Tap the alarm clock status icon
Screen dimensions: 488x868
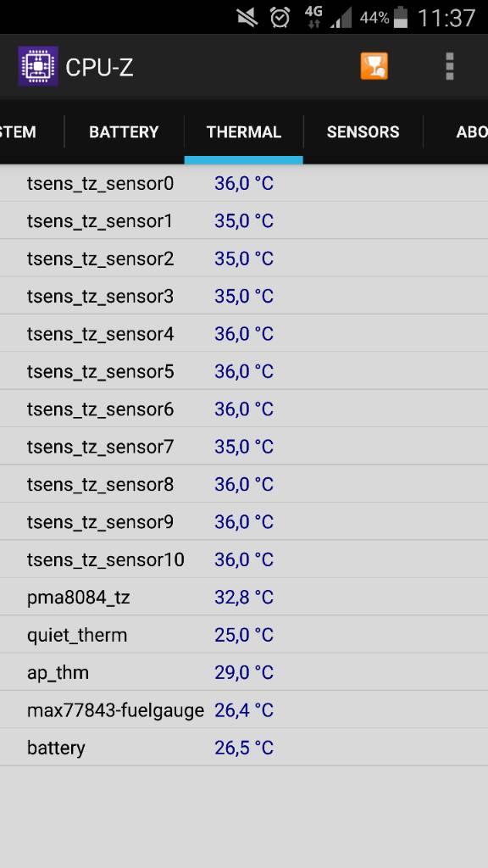click(280, 18)
